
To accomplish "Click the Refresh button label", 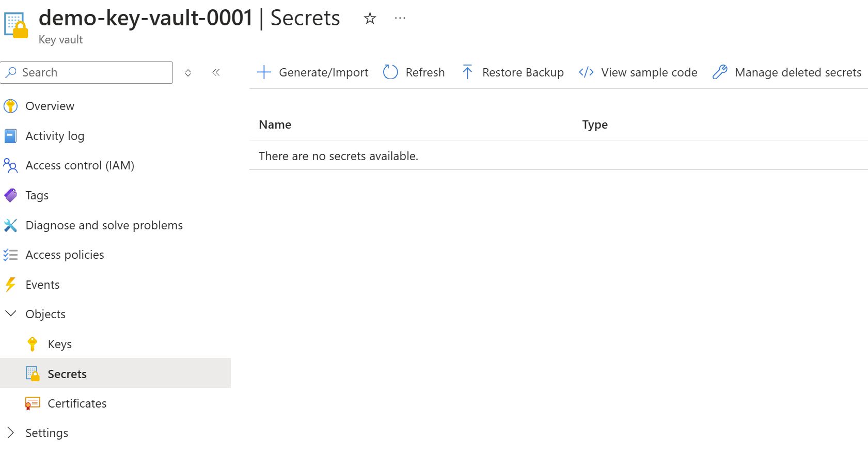I will [x=425, y=72].
